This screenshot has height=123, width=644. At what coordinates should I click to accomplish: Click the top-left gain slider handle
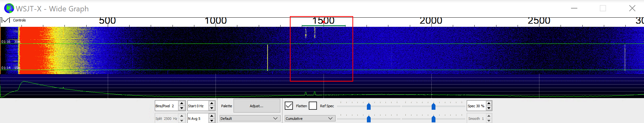(x=369, y=106)
